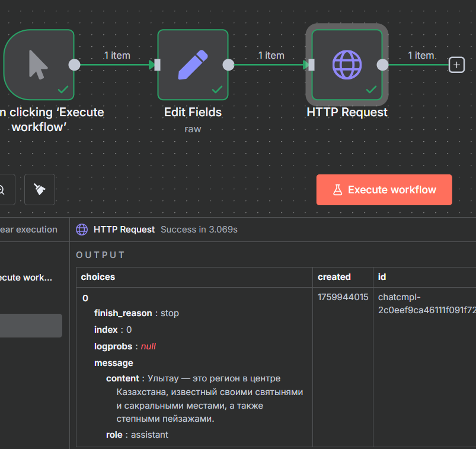Screen dimensions: 476x449
Task: Click the Clear execution button
Action: tap(28, 230)
